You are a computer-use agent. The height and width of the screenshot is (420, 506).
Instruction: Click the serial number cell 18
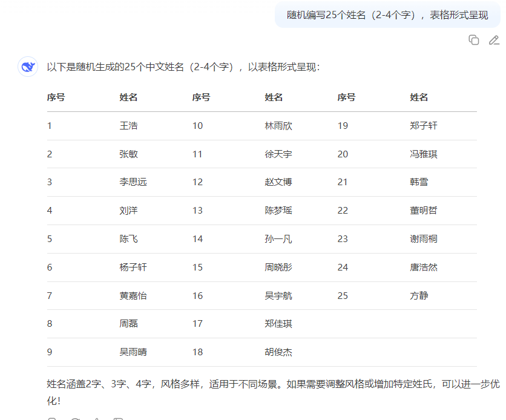pyautogui.click(x=197, y=352)
